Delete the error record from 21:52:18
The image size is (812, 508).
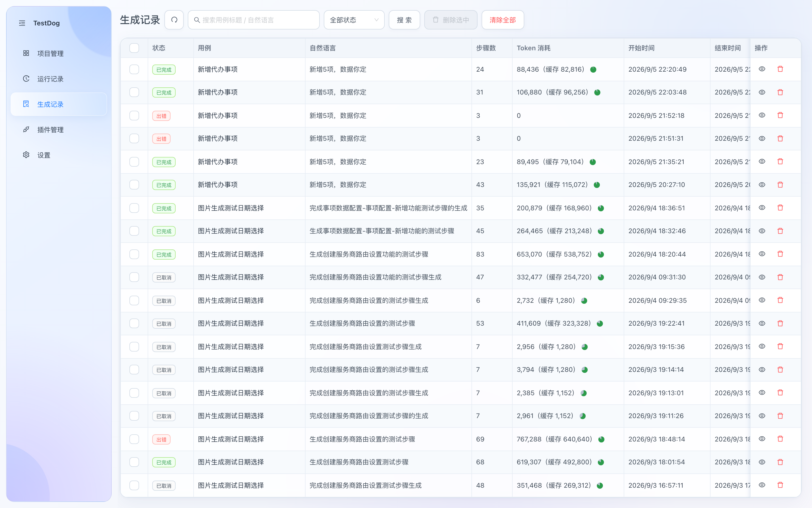780,115
